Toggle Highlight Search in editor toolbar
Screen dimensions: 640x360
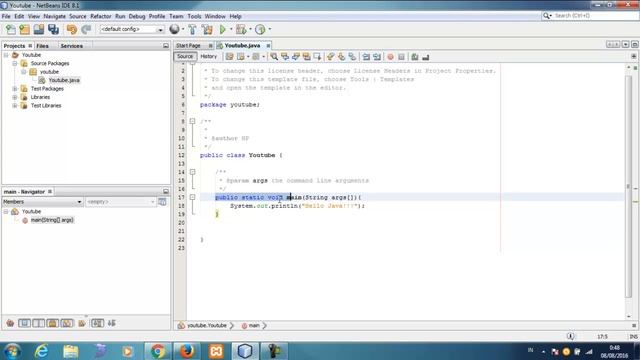point(306,57)
